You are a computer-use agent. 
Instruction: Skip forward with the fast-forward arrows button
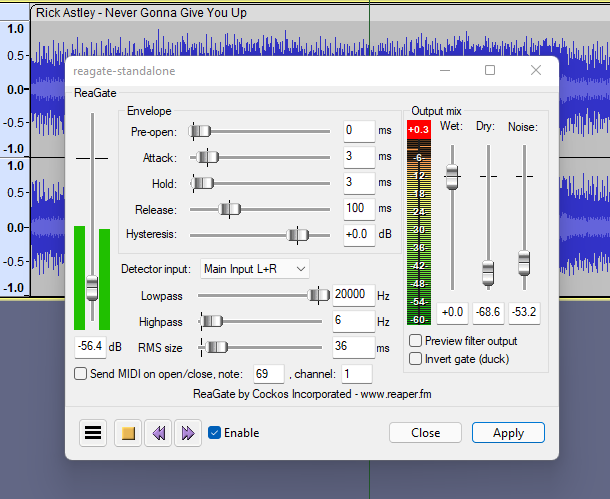tap(188, 432)
